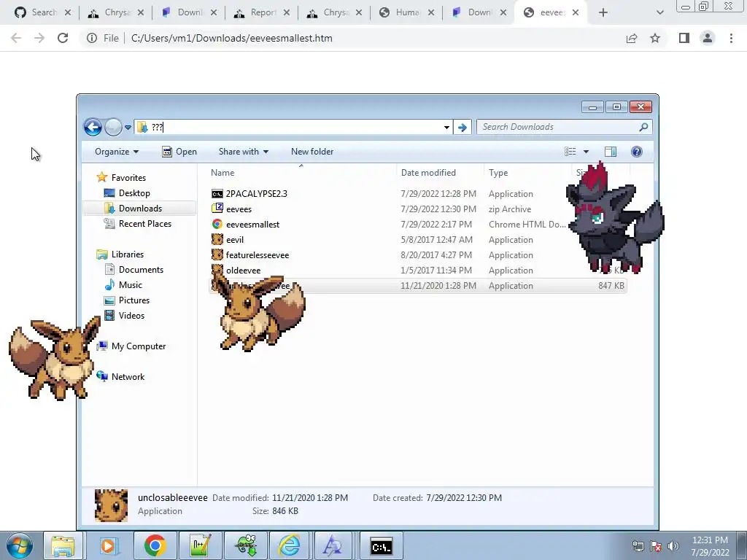Open the command prompt taskbar icon
This screenshot has height=560, width=747.
pyautogui.click(x=381, y=546)
